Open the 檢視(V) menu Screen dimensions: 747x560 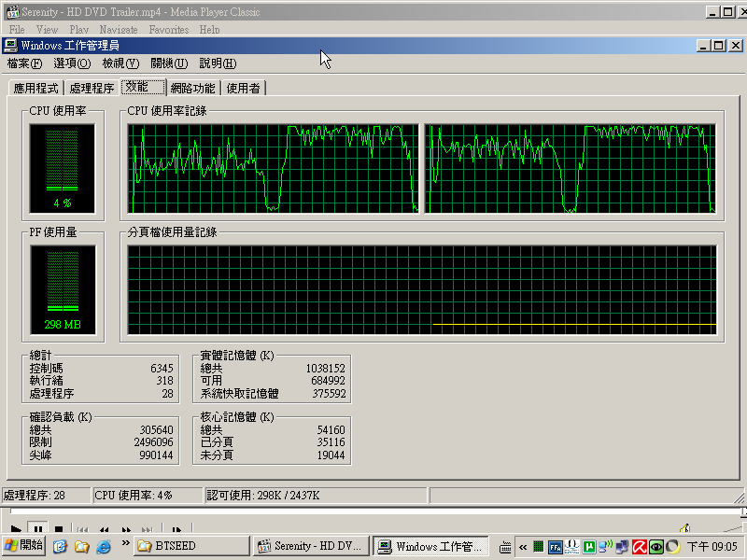120,63
